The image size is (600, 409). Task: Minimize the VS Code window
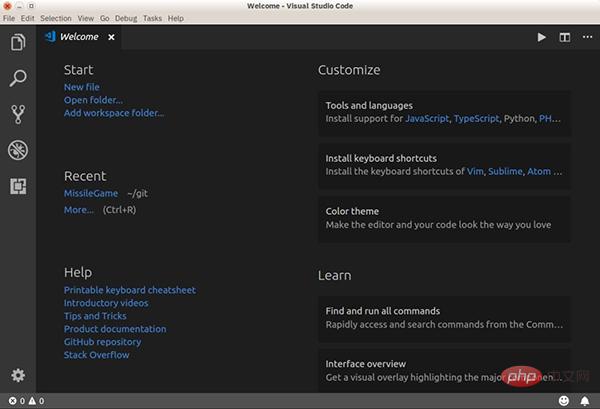pos(19,6)
